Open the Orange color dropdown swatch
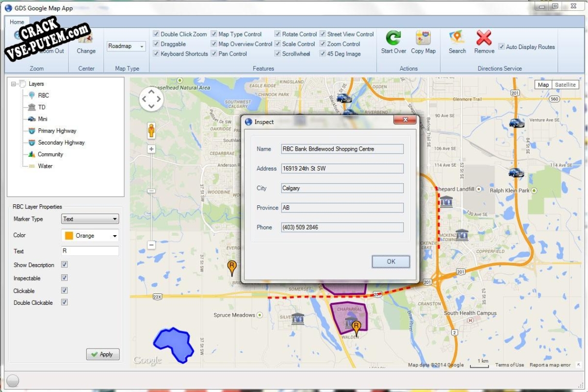The image size is (588, 392). point(90,236)
